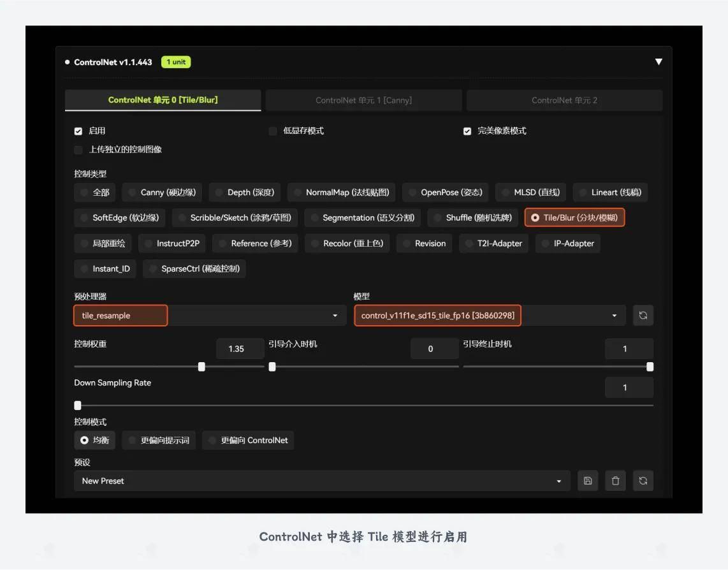This screenshot has width=728, height=570.
Task: Save the current preset icon
Action: click(587, 481)
